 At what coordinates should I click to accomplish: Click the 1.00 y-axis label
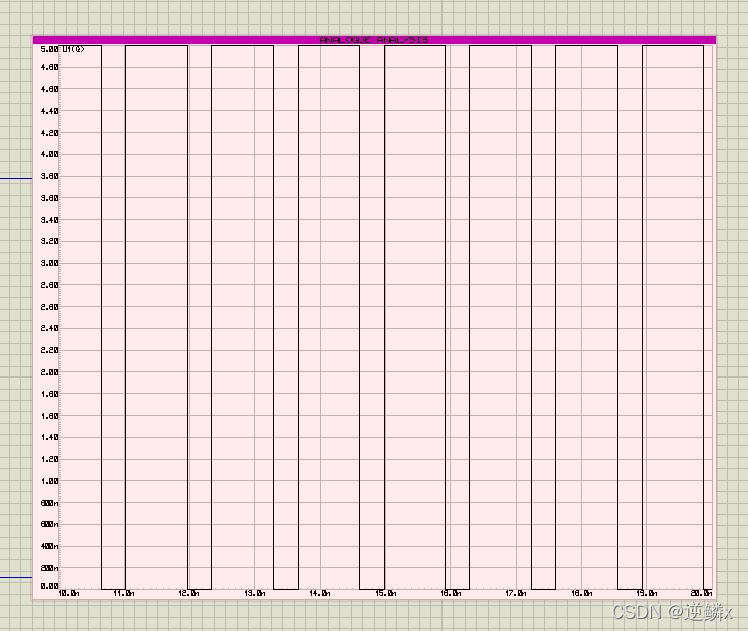point(49,481)
